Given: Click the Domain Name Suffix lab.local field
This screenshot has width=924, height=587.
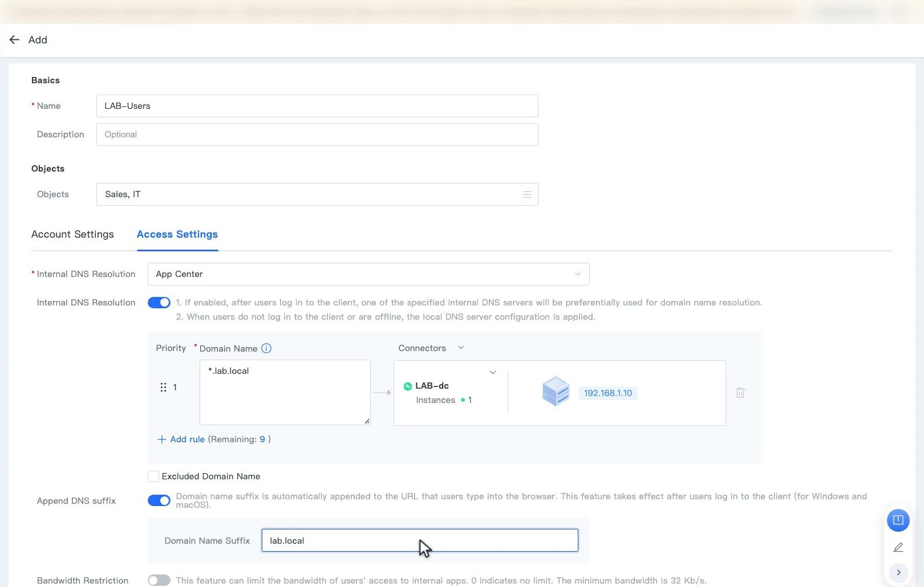Looking at the screenshot, I should pyautogui.click(x=420, y=540).
